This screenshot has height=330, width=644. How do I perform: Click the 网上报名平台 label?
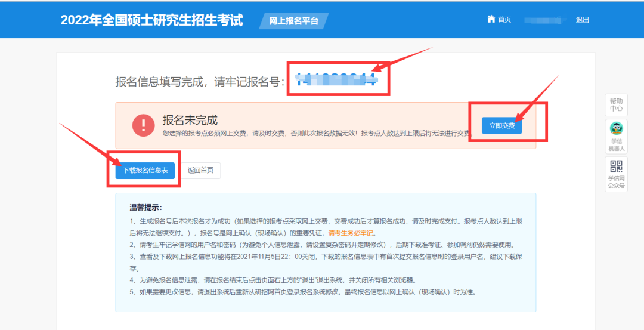coord(293,21)
